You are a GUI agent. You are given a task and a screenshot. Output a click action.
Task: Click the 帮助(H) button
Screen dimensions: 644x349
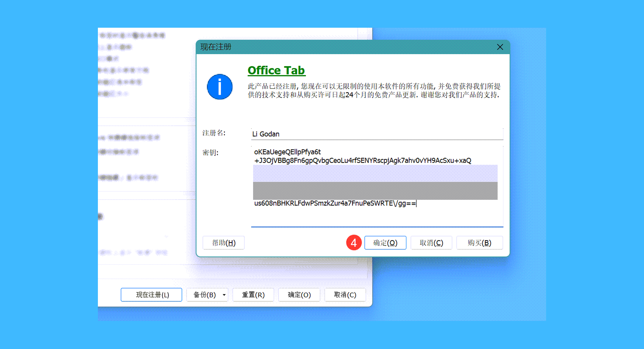[x=223, y=243]
